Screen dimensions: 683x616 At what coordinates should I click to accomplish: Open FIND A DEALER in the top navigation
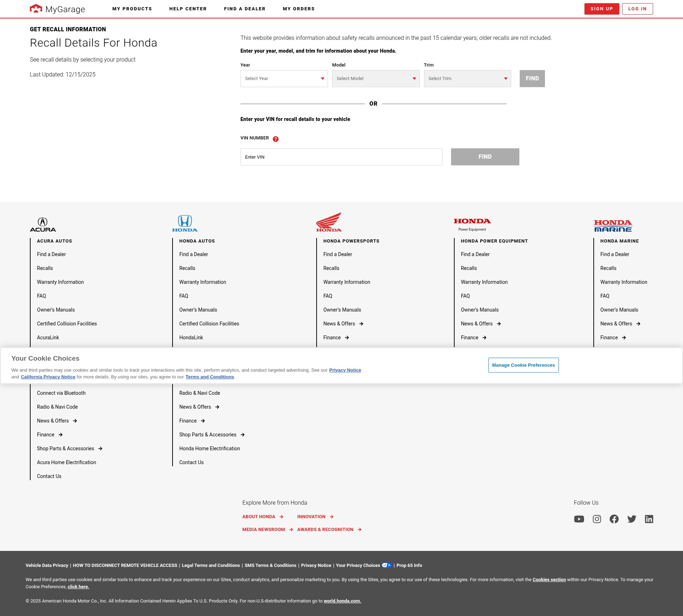point(245,9)
